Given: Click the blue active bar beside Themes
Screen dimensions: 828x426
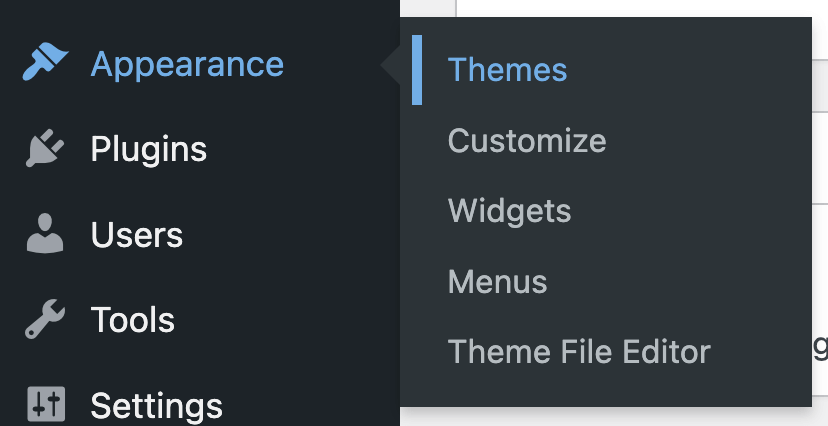Looking at the screenshot, I should 417,70.
